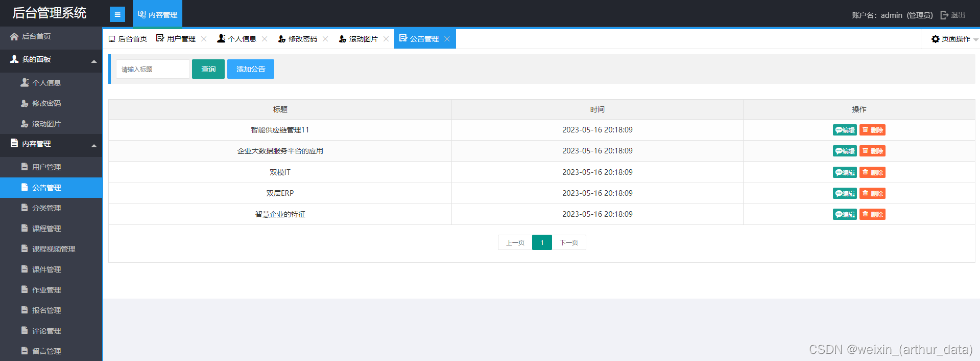Click the 后台管理系统 logo title

[50, 13]
